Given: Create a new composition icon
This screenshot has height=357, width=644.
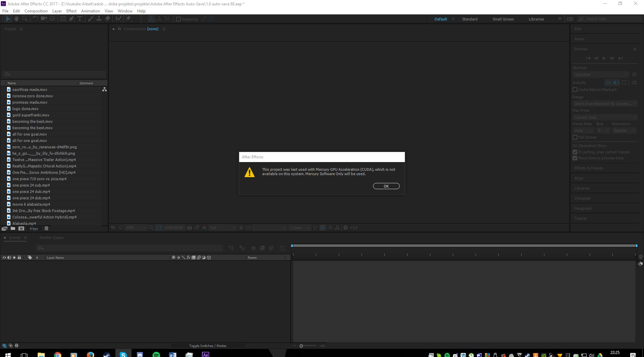Looking at the screenshot, I should [x=21, y=228].
